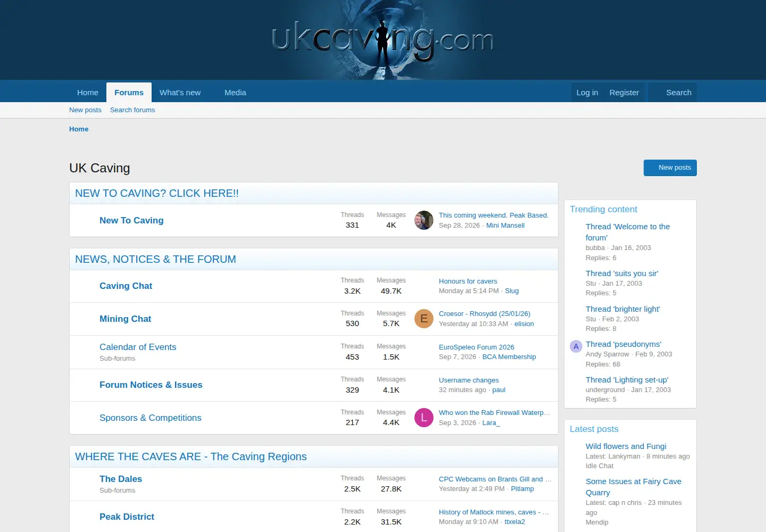Open New posts in the sub-navigation
The height and width of the screenshot is (532, 766).
(85, 110)
